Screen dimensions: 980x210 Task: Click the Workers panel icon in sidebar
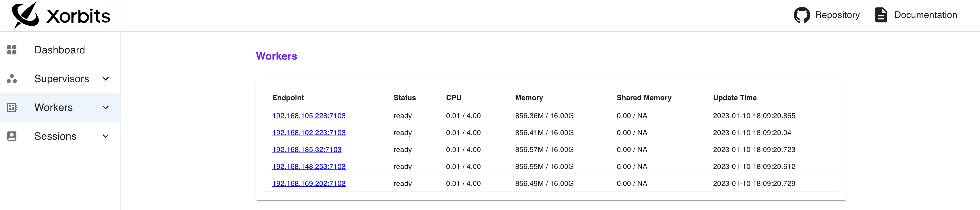12,108
